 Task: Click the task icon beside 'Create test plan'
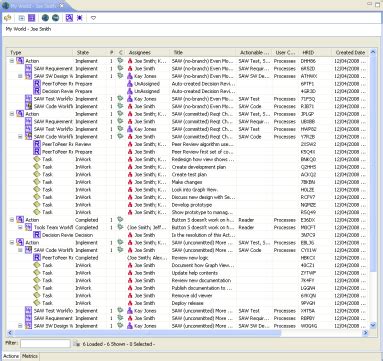(37, 175)
